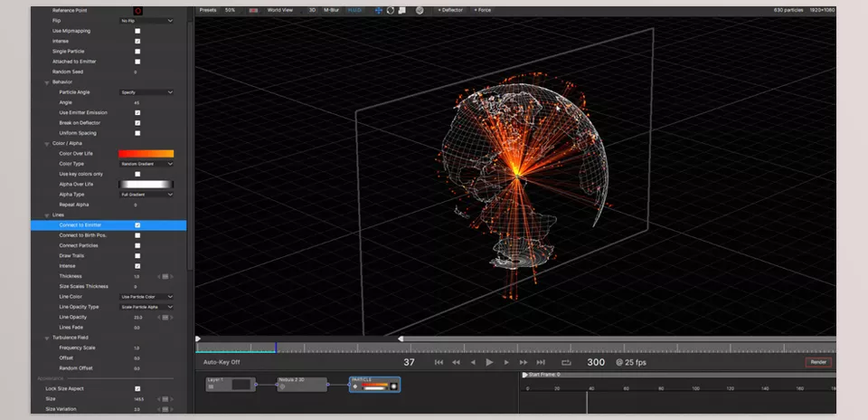Click the Random Seed value field
868x420 pixels.
coord(136,72)
